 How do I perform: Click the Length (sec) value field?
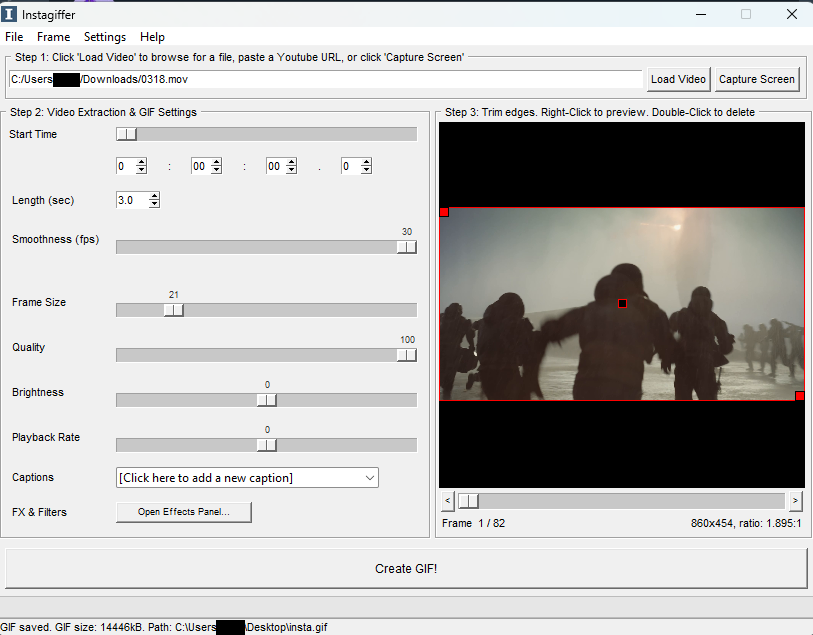click(x=132, y=200)
